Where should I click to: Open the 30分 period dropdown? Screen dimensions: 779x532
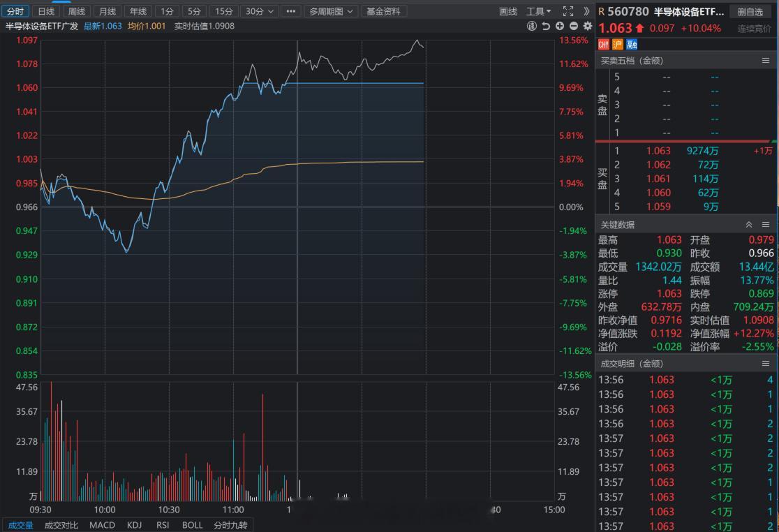[260, 11]
